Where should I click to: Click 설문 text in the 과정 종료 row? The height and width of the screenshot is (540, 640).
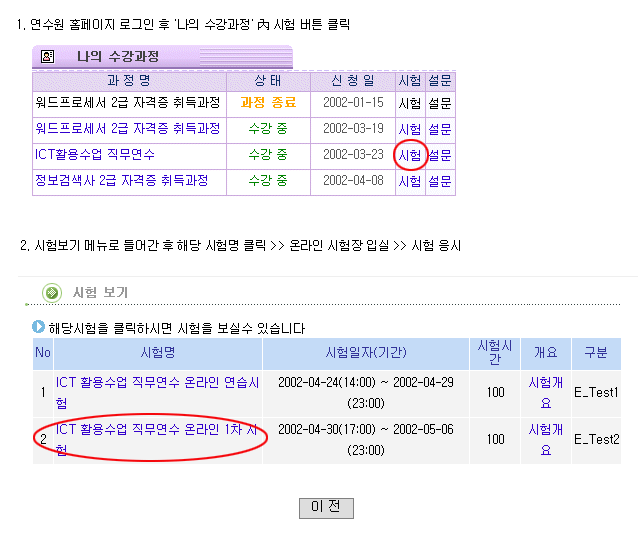coord(440,103)
